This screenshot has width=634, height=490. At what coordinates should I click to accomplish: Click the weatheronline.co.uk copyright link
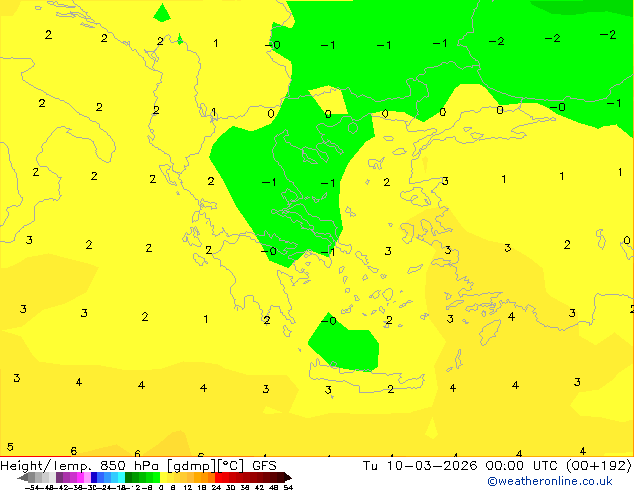[550, 481]
